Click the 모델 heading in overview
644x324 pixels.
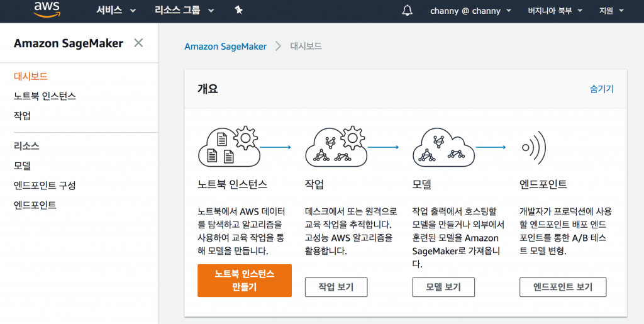(422, 184)
